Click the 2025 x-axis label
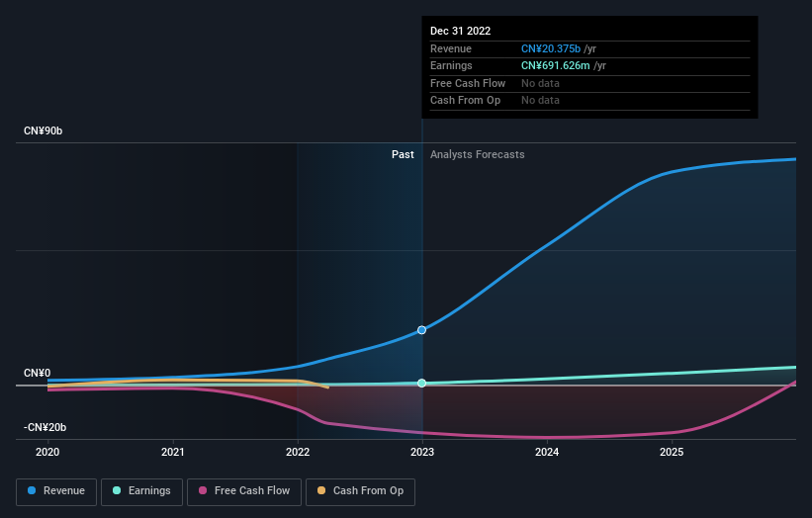This screenshot has width=812, height=518. (x=672, y=452)
